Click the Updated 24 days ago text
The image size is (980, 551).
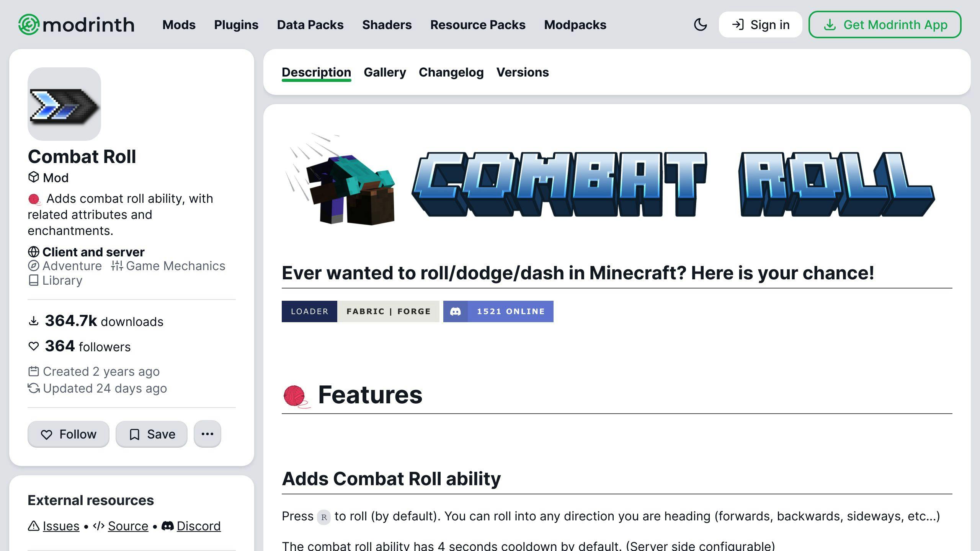(x=105, y=388)
